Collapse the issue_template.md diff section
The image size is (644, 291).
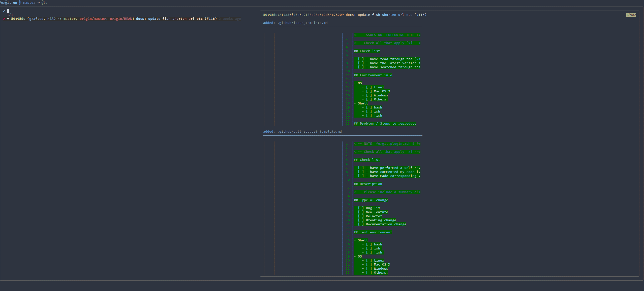pyautogui.click(x=302, y=23)
